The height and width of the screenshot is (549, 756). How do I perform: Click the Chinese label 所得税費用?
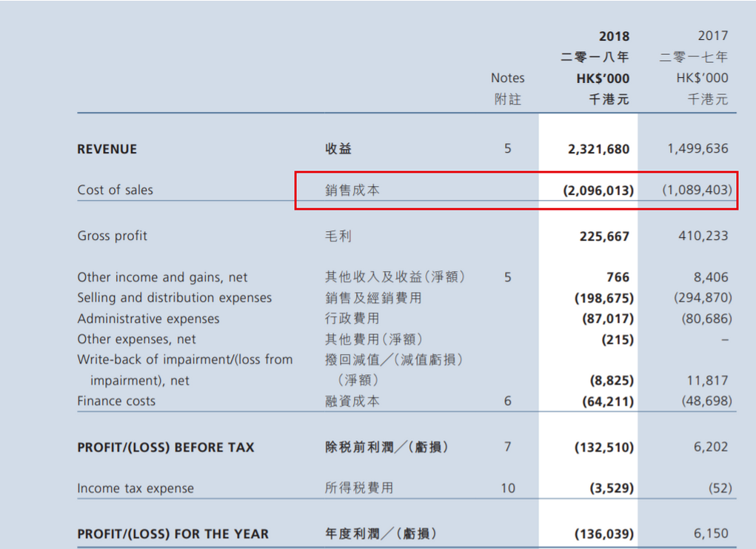click(x=359, y=488)
